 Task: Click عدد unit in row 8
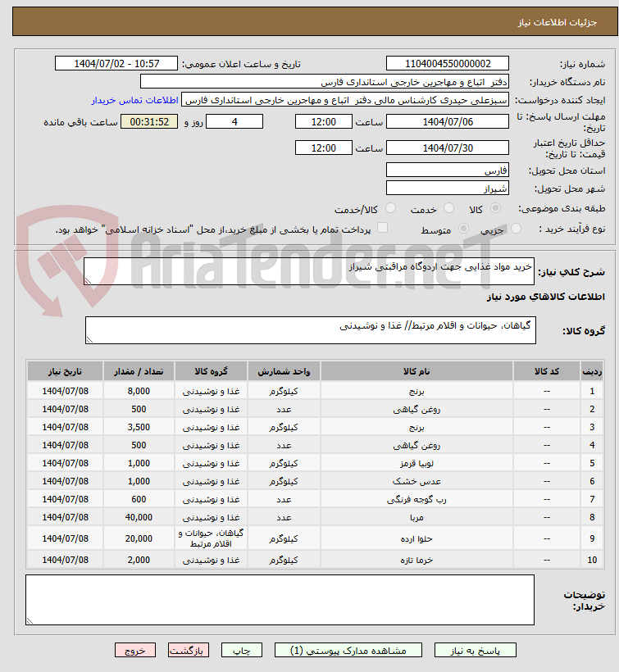[284, 517]
